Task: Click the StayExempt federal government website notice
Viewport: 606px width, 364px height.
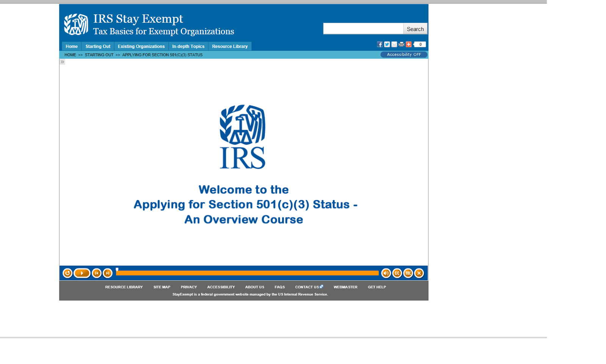Action: coord(250,294)
